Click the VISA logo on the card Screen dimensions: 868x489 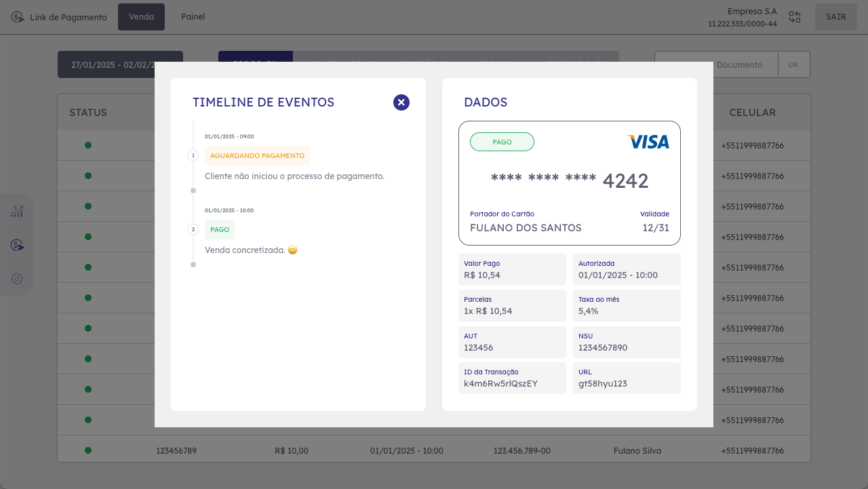(x=648, y=142)
